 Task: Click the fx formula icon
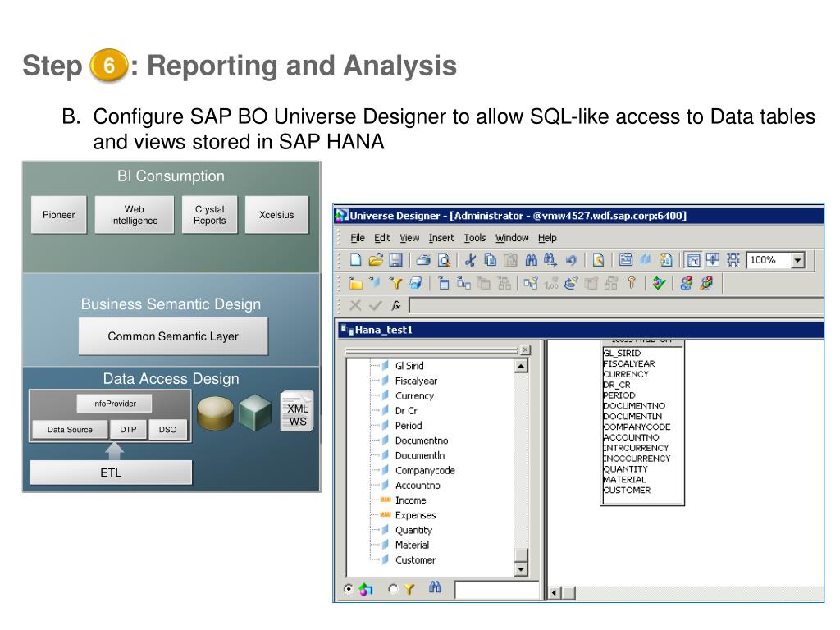point(396,305)
